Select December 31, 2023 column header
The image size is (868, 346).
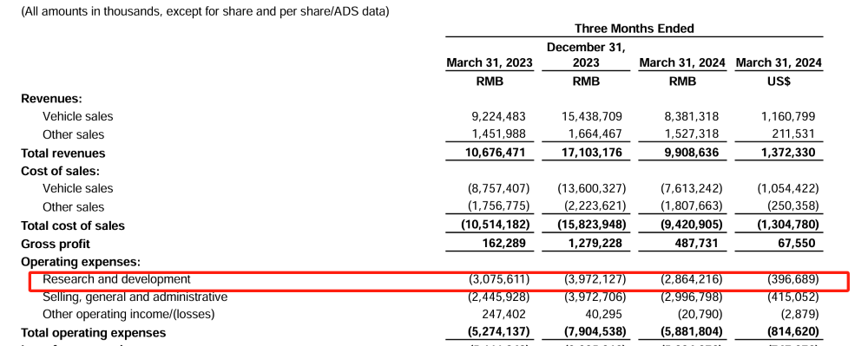(x=586, y=55)
